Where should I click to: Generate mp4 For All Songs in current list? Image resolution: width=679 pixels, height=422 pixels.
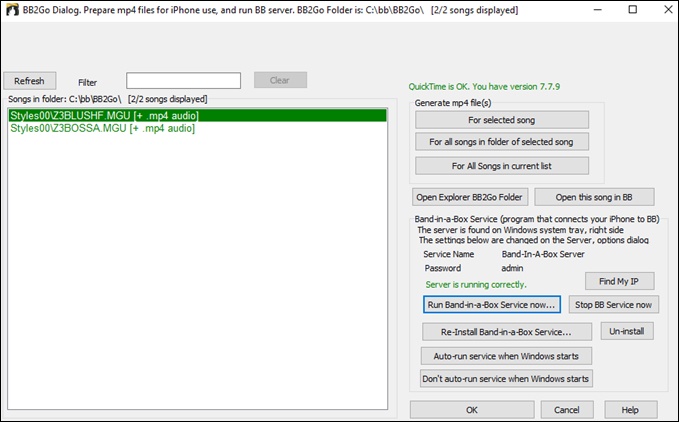502,166
